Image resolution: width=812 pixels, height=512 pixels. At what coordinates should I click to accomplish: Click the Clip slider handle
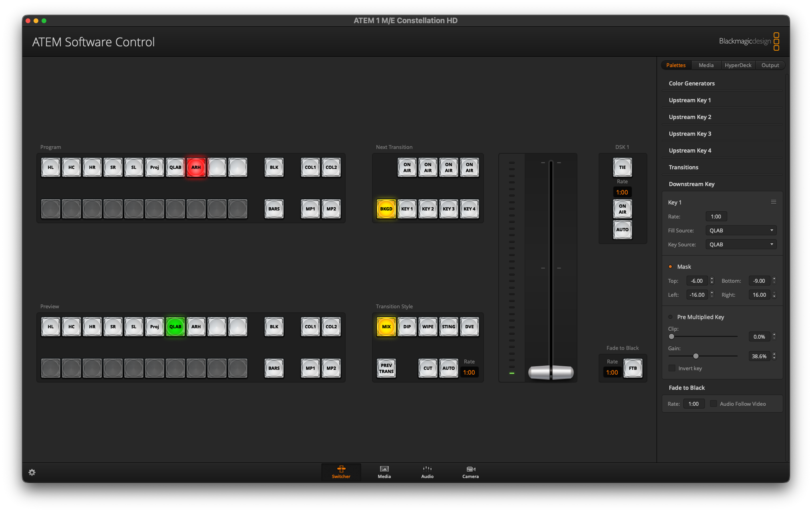[x=671, y=336]
